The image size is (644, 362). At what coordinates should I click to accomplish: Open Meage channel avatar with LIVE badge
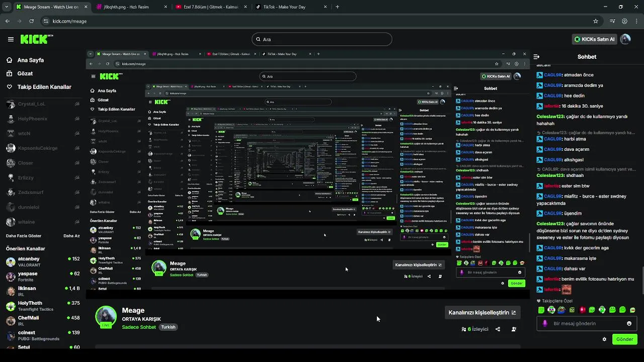click(x=106, y=317)
